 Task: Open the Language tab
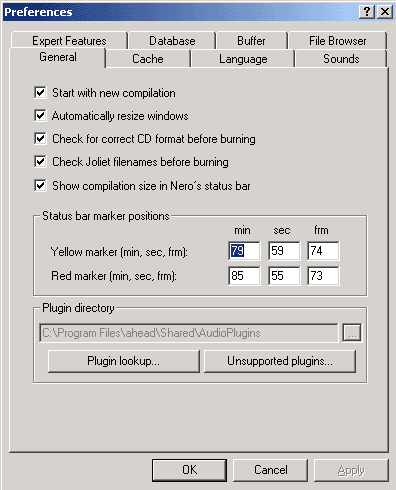[x=243, y=59]
